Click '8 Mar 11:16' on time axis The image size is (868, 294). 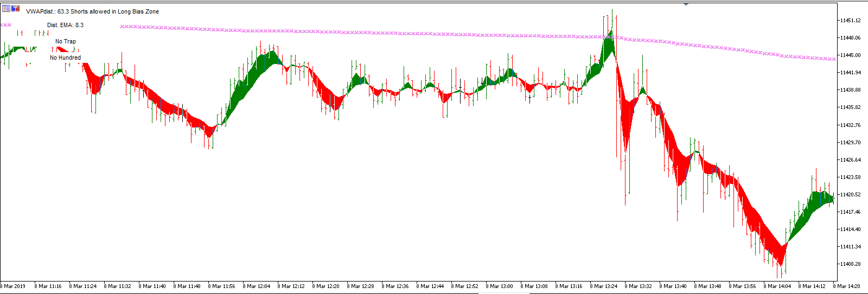click(x=49, y=286)
